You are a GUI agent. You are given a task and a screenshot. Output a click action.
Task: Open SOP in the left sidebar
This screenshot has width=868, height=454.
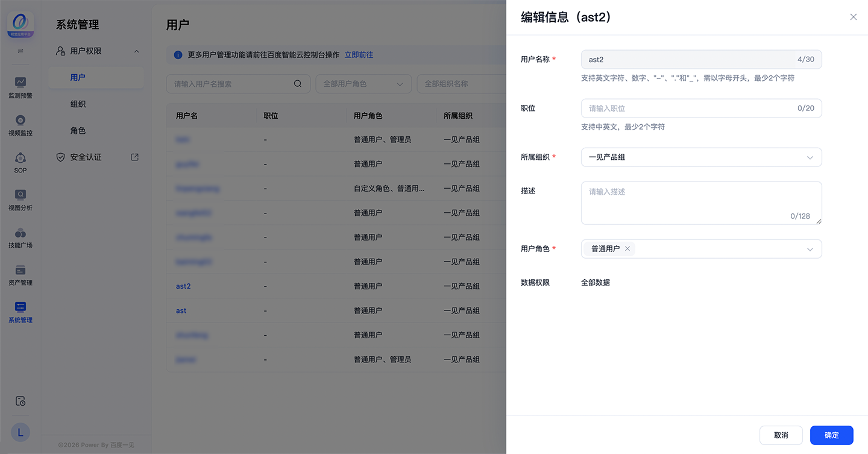click(20, 162)
